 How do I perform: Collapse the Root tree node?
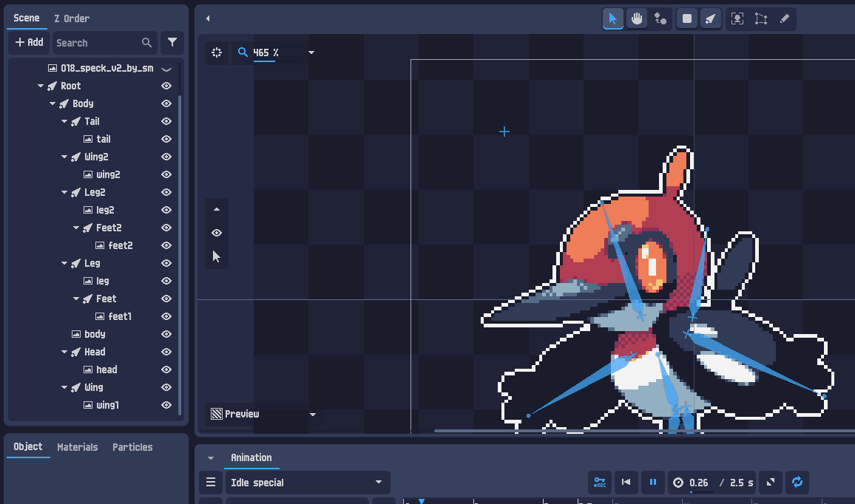41,86
